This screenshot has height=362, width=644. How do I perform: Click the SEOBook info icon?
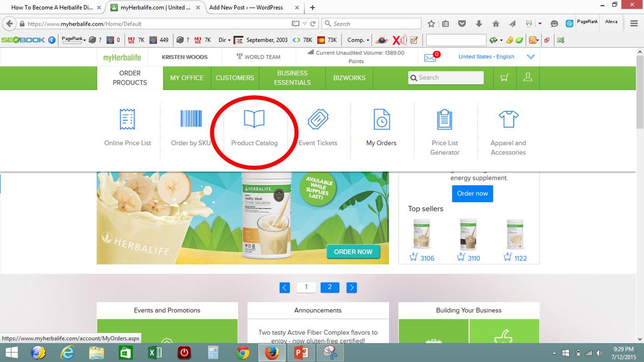52,40
